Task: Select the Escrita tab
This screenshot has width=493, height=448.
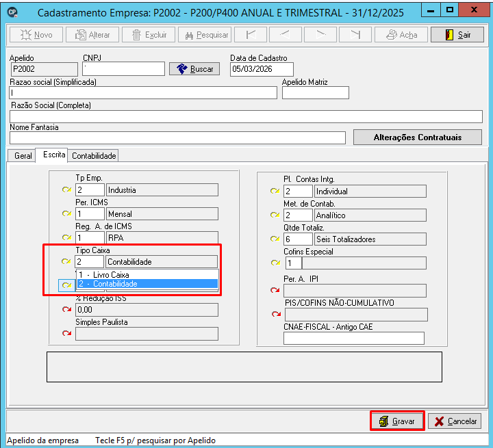Action: tap(52, 155)
